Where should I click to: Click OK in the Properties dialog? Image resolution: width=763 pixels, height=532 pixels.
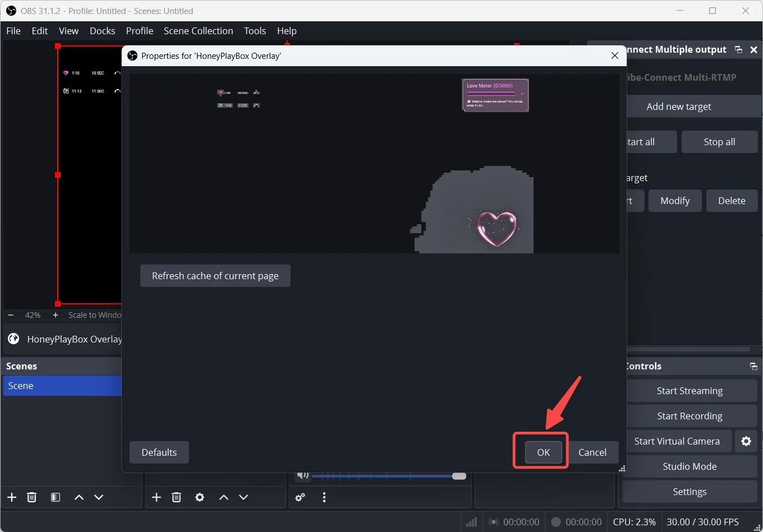543,452
